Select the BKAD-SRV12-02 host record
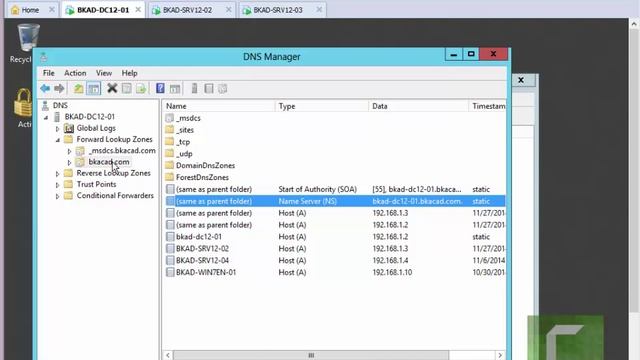Viewport: 640px width, 360px height. pyautogui.click(x=335, y=249)
